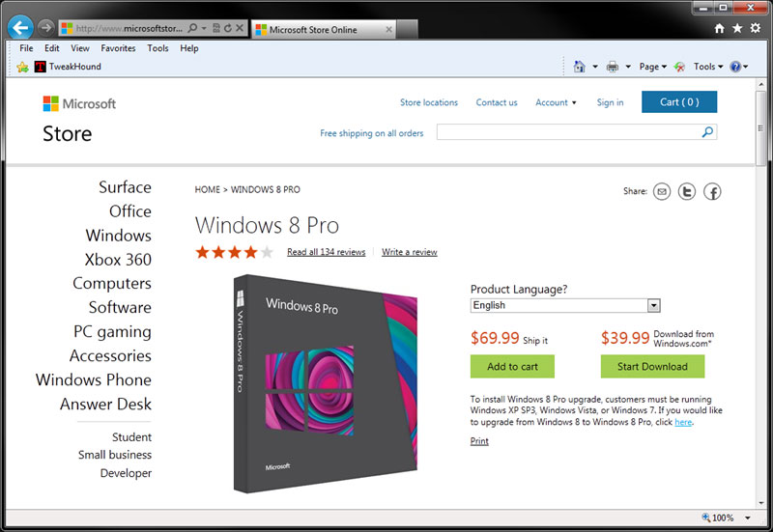This screenshot has height=532, width=773.
Task: Click the Print link under product description
Action: [x=479, y=441]
